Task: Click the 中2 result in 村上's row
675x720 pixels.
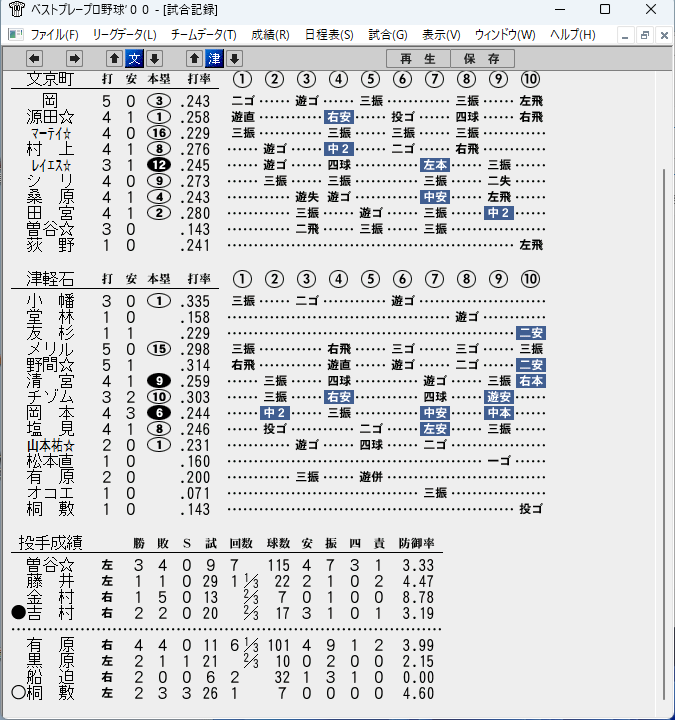Action: (x=339, y=149)
